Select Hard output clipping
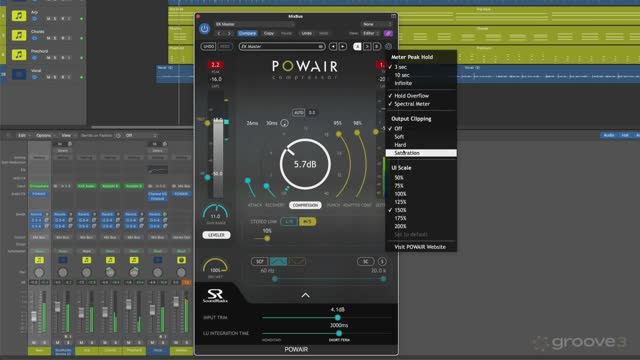Screen dimensions: 640x360 tap(400, 145)
